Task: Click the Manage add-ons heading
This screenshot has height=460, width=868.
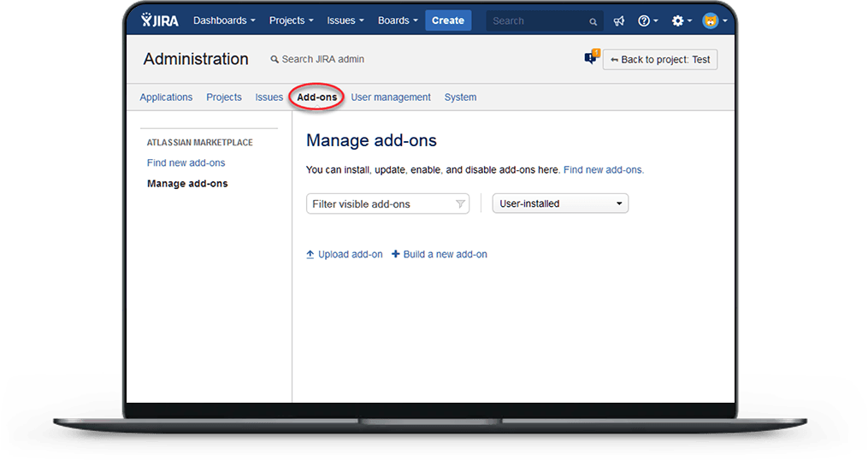Action: click(371, 140)
